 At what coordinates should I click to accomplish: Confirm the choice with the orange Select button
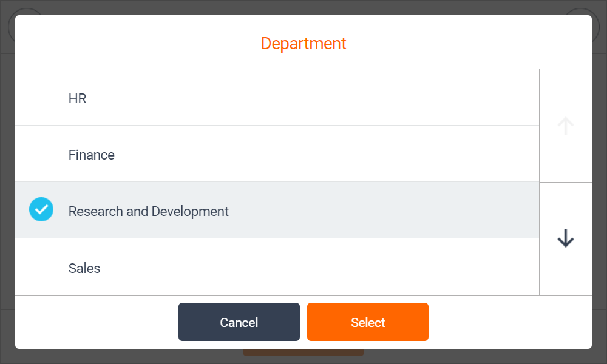(368, 322)
